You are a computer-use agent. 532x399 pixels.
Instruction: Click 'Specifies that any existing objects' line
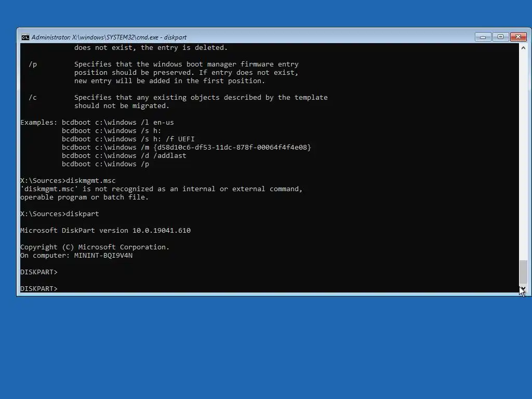click(201, 97)
